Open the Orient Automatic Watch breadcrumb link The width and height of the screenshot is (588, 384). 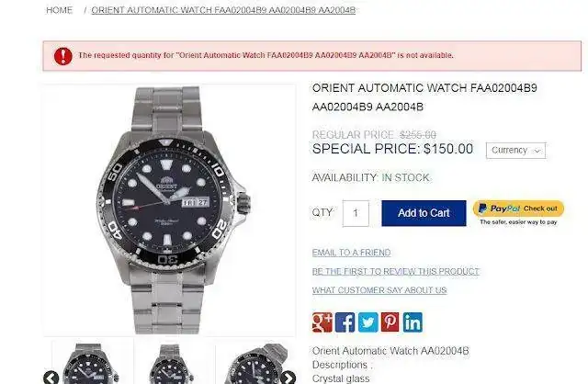[x=223, y=10]
